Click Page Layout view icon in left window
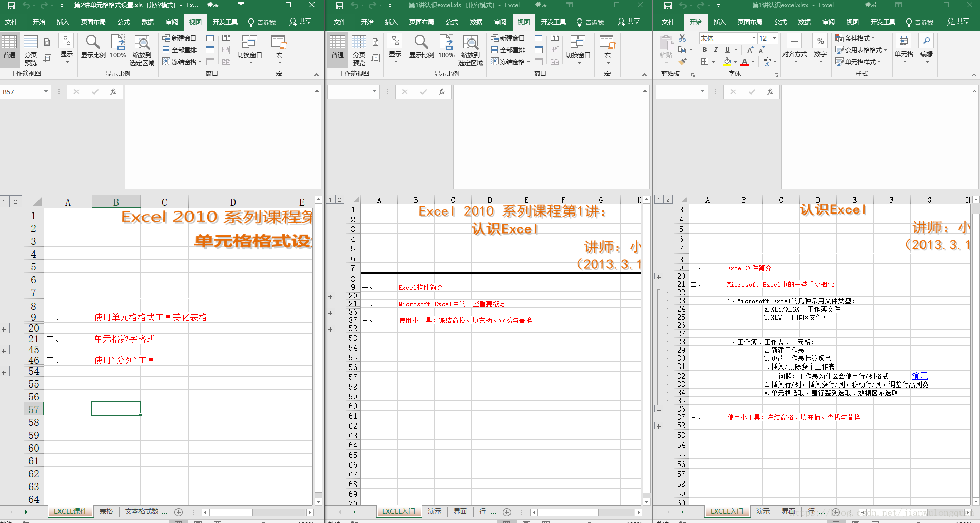This screenshot has width=980, height=523. click(x=47, y=42)
